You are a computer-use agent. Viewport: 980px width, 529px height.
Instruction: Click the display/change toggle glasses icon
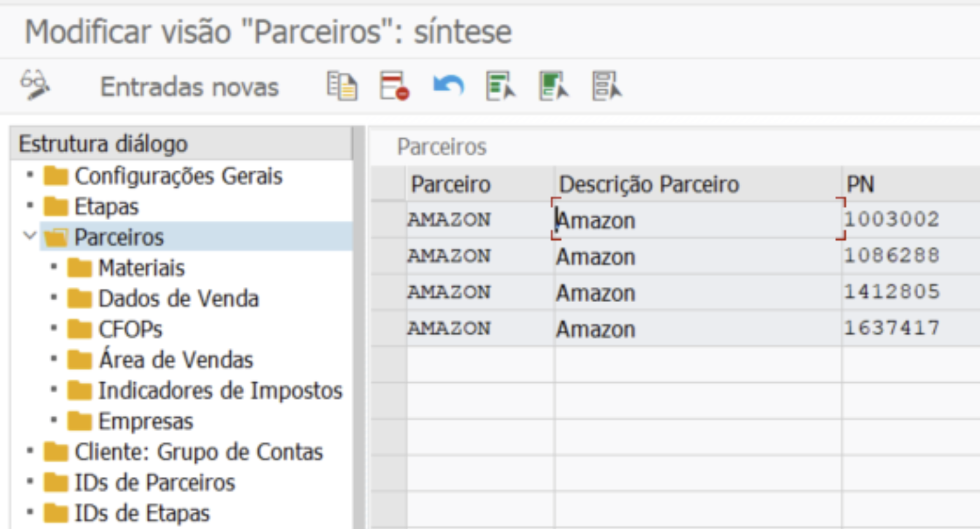(35, 85)
